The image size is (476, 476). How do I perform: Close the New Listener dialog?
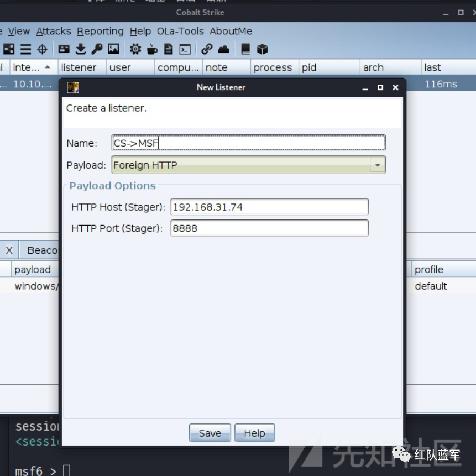(395, 87)
